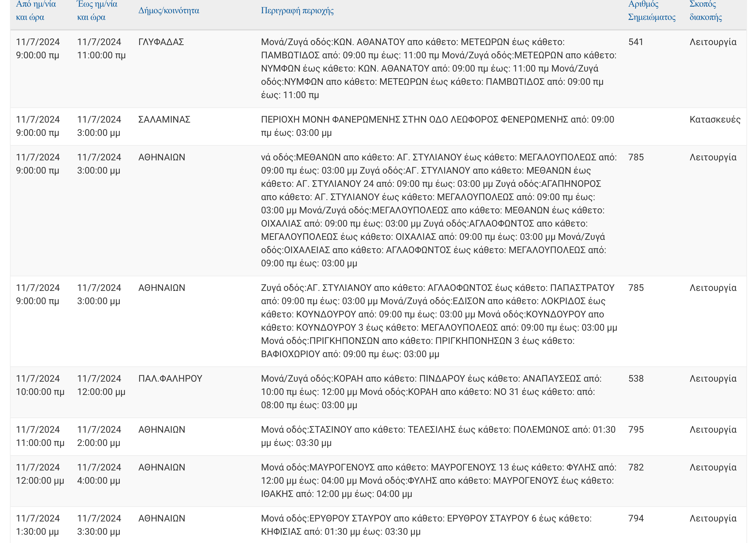Screen dimensions: 756x543
Task: Click ΑΘΗΝΑΙΩΝ in the ΜΑΥΡΟΓΕΝΟΥΣ row
Action: point(162,467)
